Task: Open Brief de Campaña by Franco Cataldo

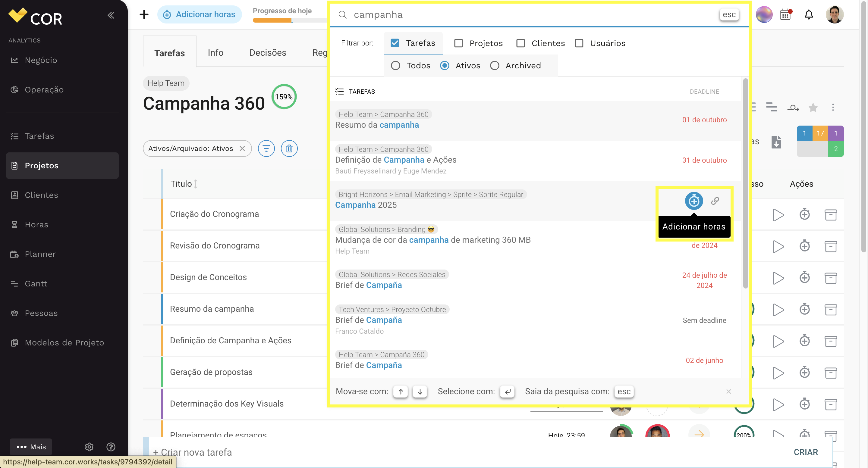Action: point(535,320)
